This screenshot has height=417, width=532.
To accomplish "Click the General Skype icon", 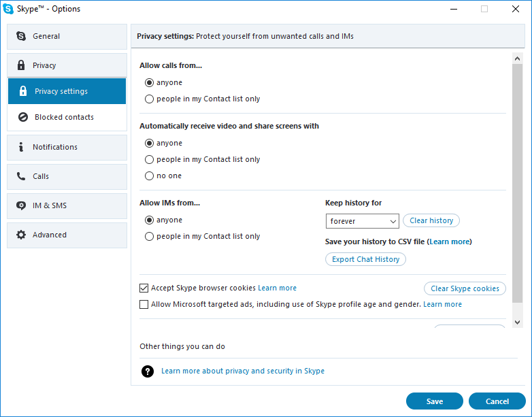I will pos(21,36).
